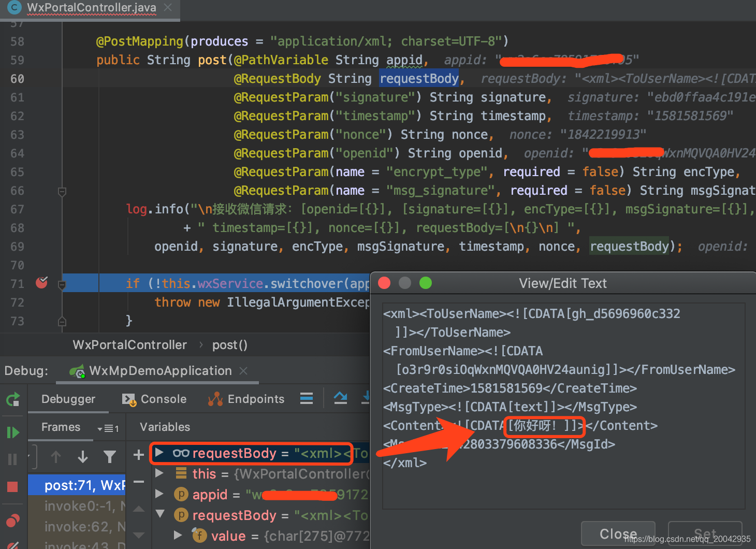
Task: Switch to the Debugger tab
Action: click(x=68, y=399)
